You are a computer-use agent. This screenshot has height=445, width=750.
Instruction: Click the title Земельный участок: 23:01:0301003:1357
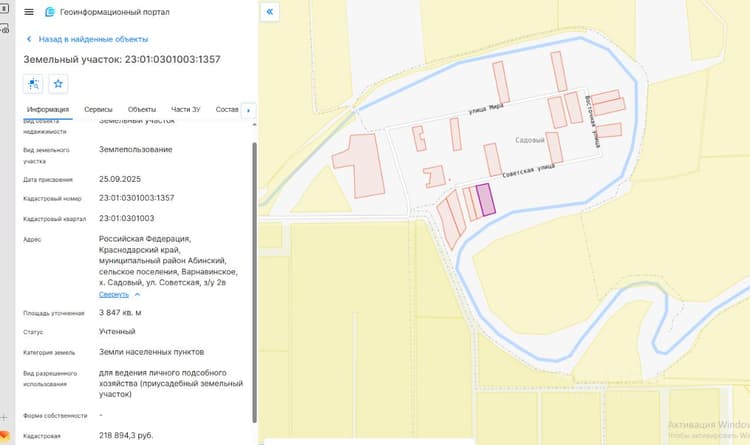[x=122, y=59]
